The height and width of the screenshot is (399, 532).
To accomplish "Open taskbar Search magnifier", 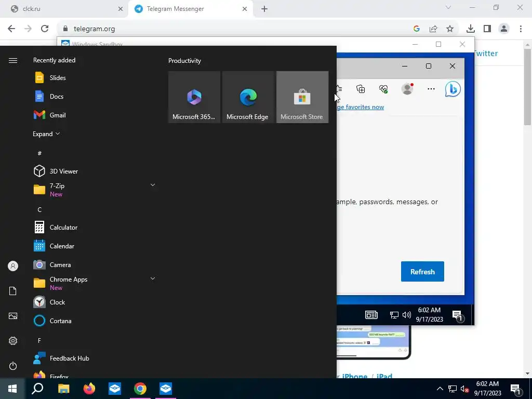I will [x=37, y=389].
